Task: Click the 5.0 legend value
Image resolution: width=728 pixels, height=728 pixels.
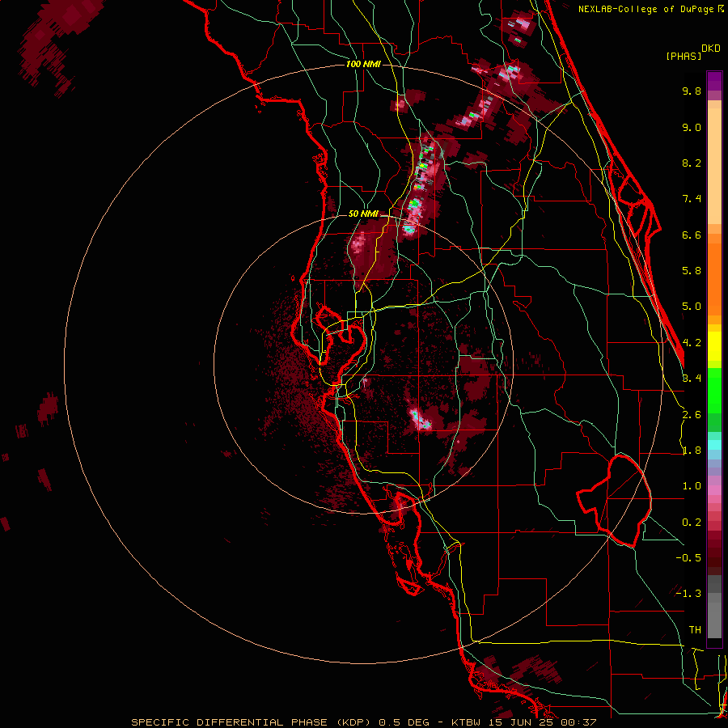Action: click(692, 307)
